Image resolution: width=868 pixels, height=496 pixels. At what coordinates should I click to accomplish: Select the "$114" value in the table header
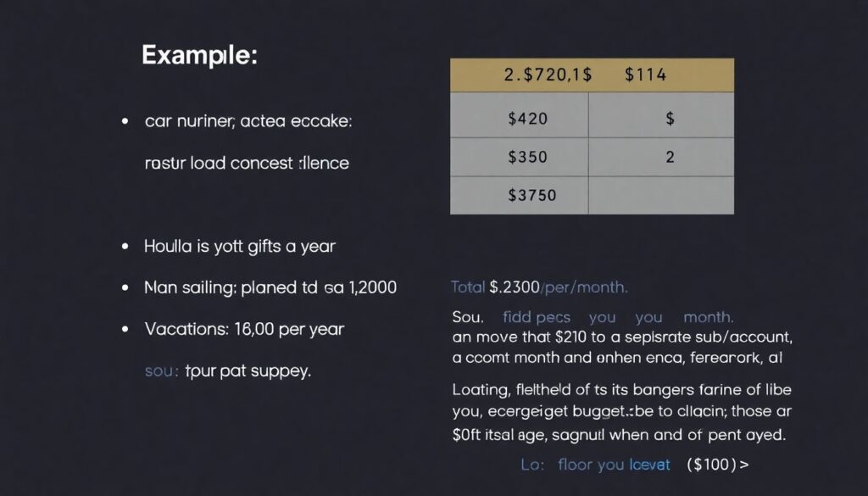(645, 75)
